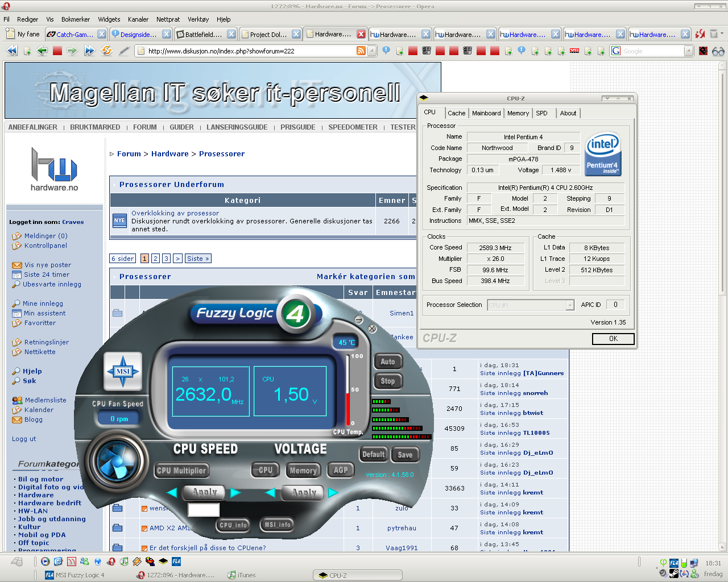Click the RSS feed icon in address bar

(x=361, y=51)
